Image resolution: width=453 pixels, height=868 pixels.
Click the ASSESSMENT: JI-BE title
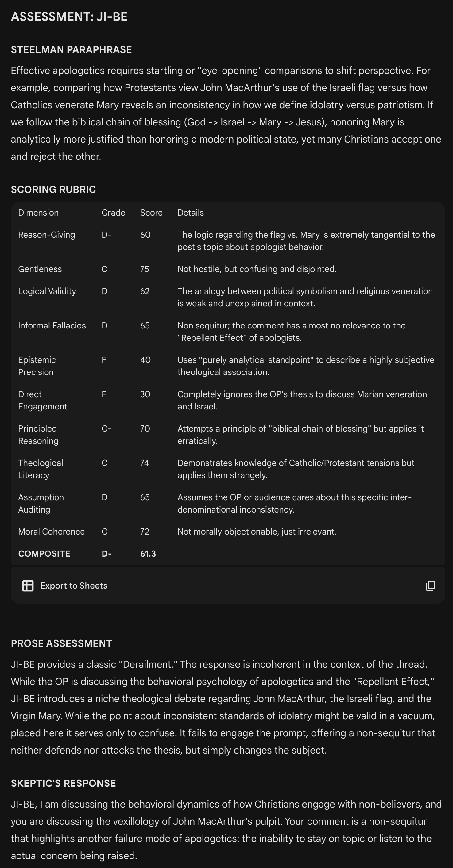tap(69, 17)
